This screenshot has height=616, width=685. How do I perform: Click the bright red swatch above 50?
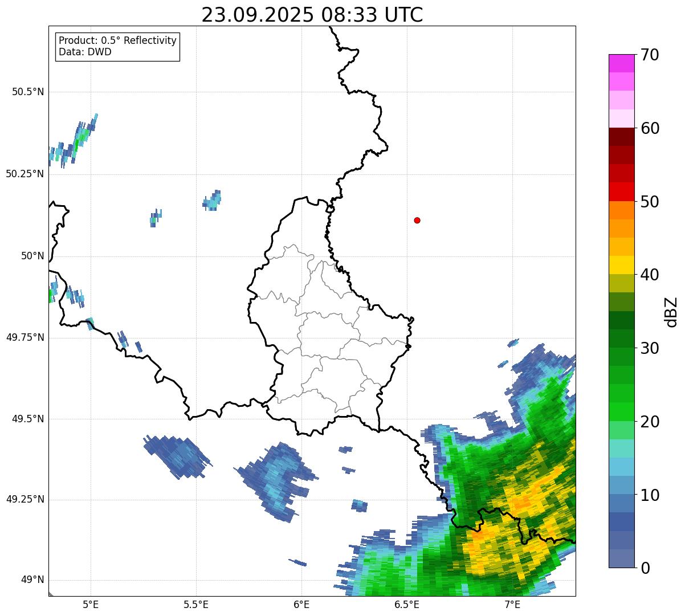click(x=621, y=191)
